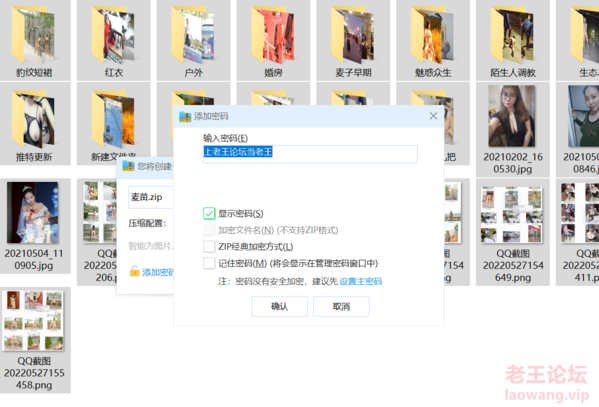Screen dimensions: 599x407
Task: Close the 添加密码 dialog
Action: pos(433,116)
